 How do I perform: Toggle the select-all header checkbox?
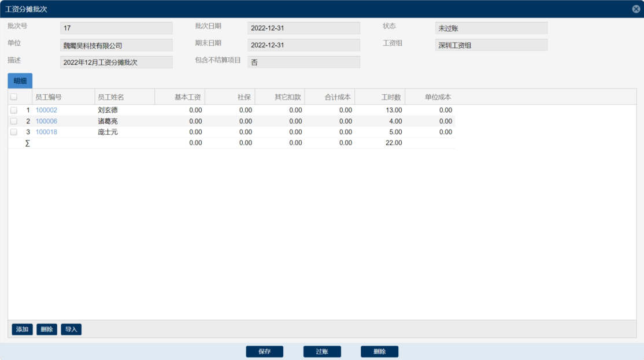[x=14, y=97]
